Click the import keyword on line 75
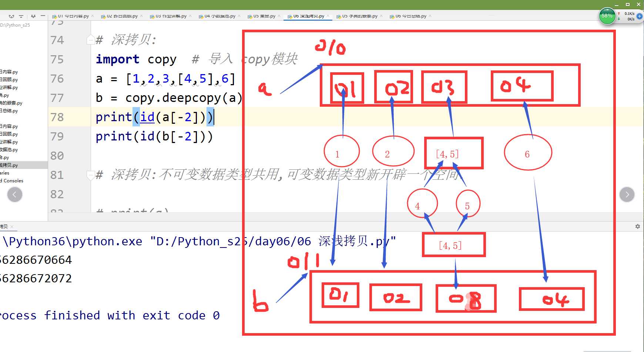Image resolution: width=644 pixels, height=352 pixels. point(117,59)
